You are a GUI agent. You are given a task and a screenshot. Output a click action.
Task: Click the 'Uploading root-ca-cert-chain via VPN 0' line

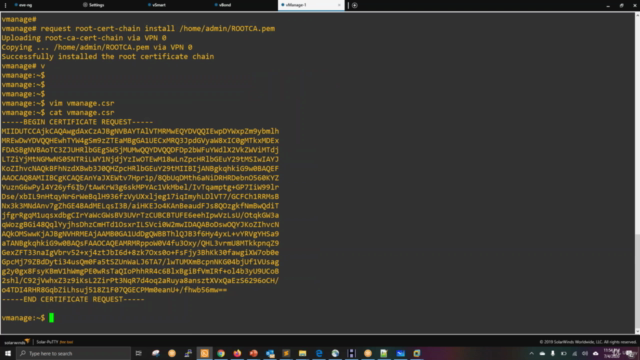click(x=84, y=38)
